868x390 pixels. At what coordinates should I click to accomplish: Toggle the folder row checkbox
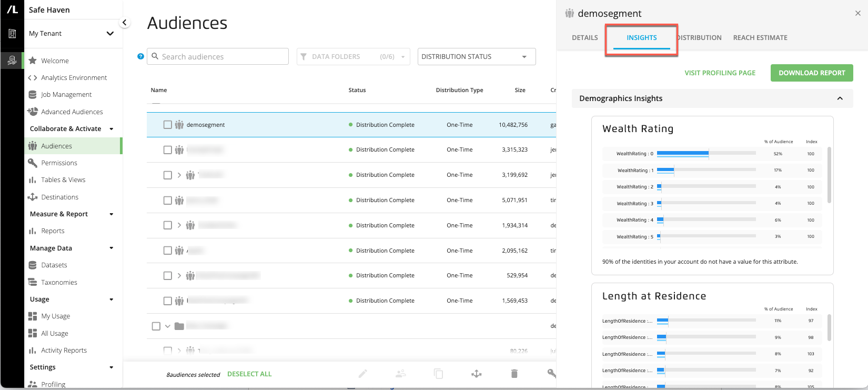156,326
